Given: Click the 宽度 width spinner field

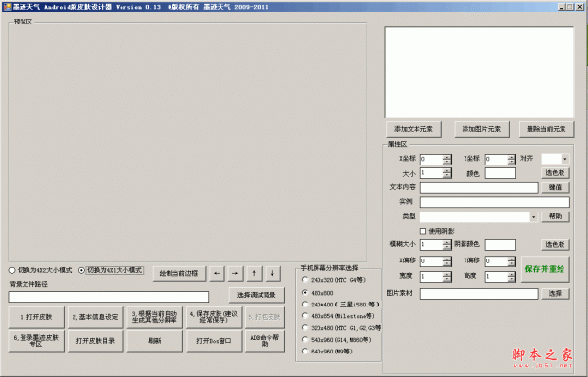Looking at the screenshot, I should (x=435, y=277).
